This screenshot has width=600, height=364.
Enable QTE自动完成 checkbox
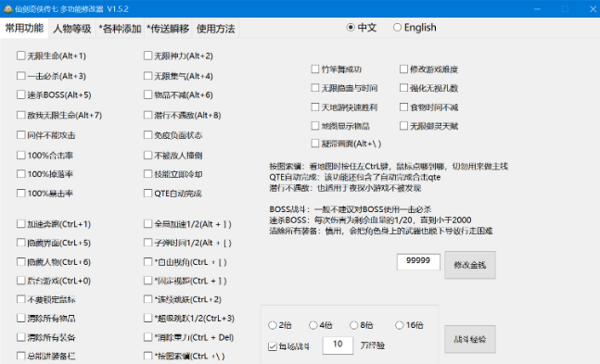[148, 193]
